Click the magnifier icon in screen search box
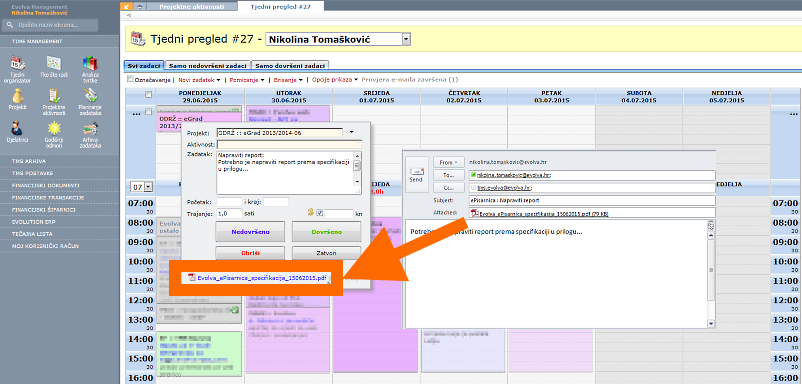Image resolution: width=802 pixels, height=384 pixels. pos(10,25)
